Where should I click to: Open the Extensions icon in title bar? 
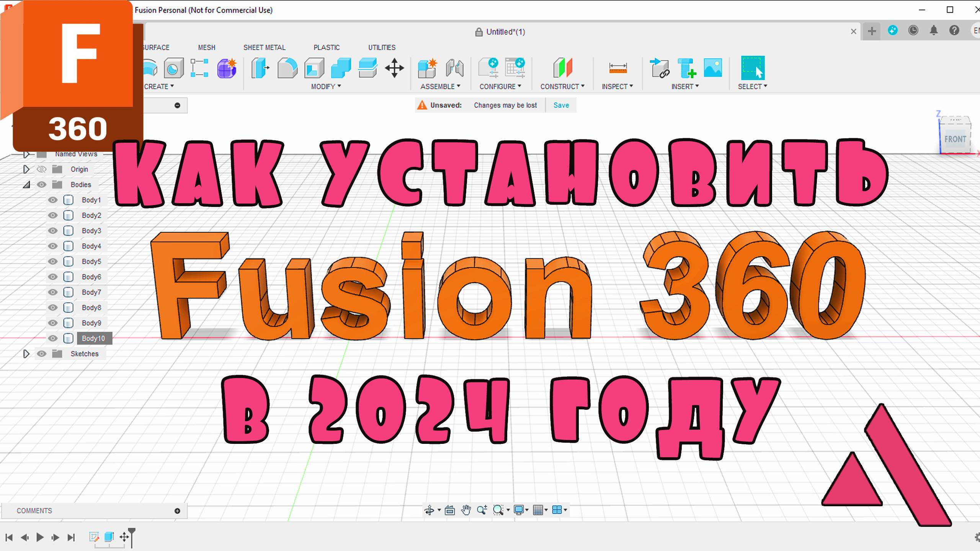pos(893,30)
